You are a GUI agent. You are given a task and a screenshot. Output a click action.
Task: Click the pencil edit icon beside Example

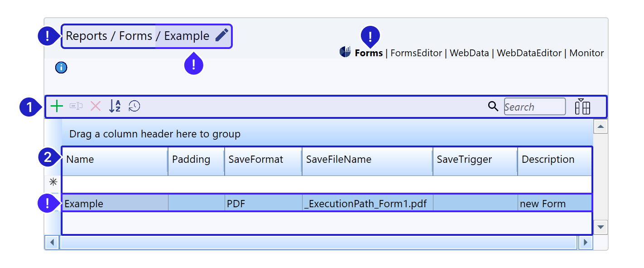pos(221,35)
